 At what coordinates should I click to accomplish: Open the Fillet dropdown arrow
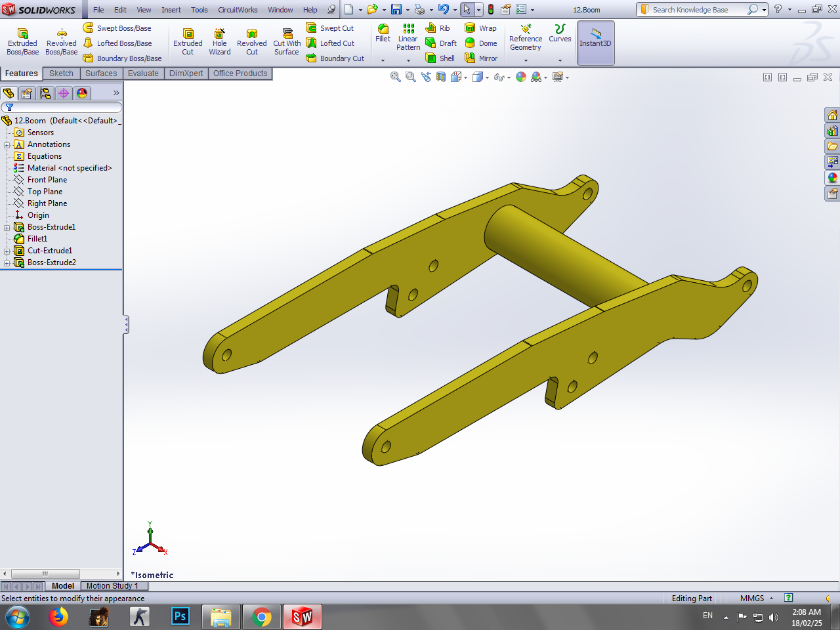pyautogui.click(x=383, y=60)
